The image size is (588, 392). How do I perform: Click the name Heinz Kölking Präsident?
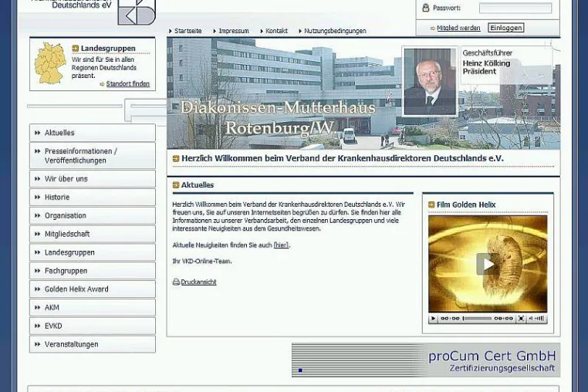tap(486, 67)
